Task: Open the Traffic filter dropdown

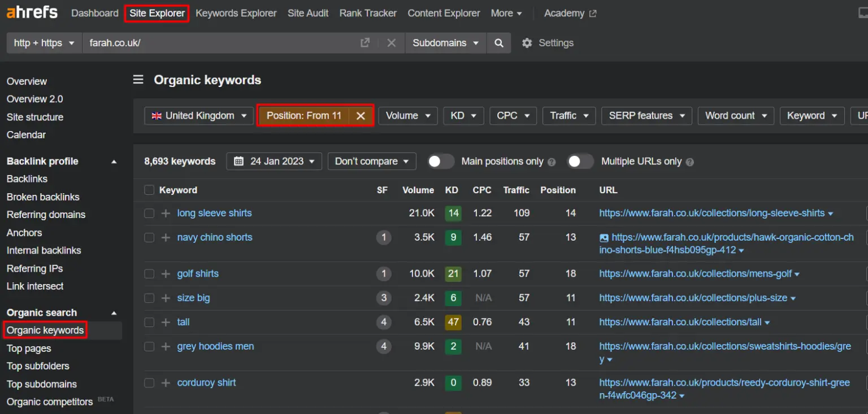Action: [x=569, y=116]
